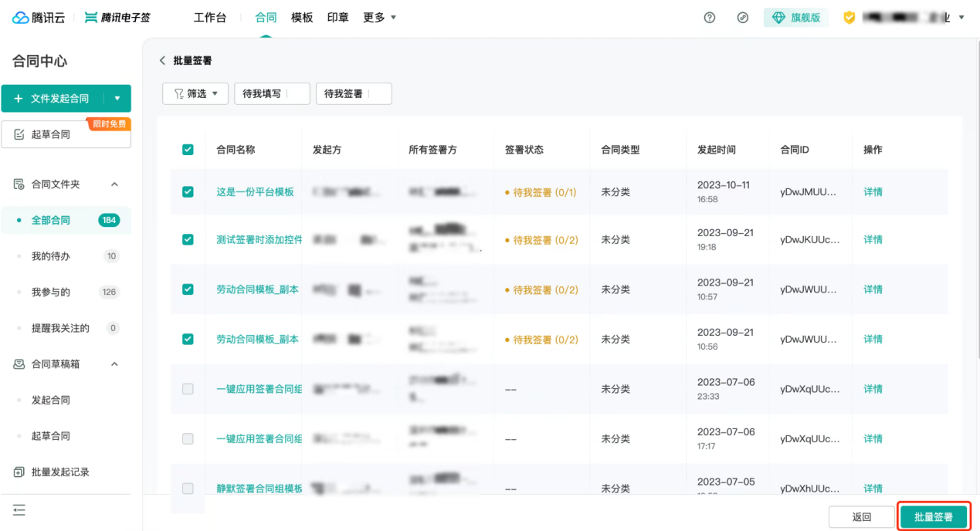Viewport: 980px width, 531px height.
Task: Click the 返回 button
Action: point(861,517)
